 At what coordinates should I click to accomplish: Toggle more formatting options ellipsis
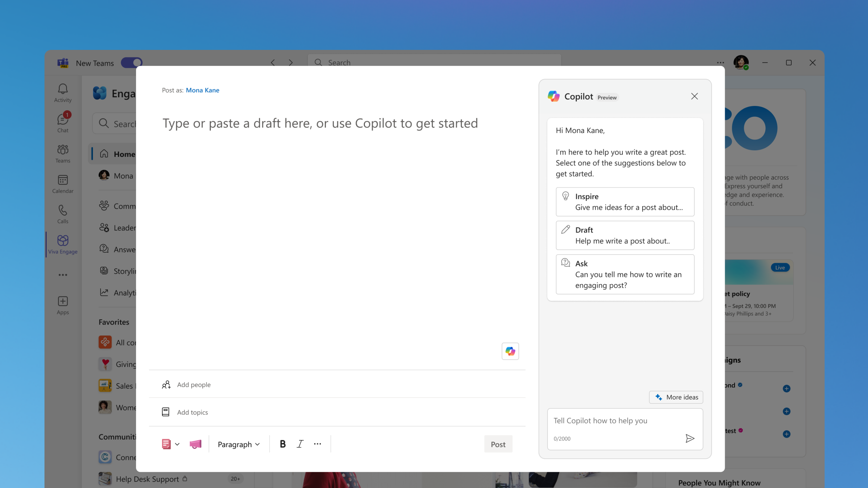[x=318, y=444]
